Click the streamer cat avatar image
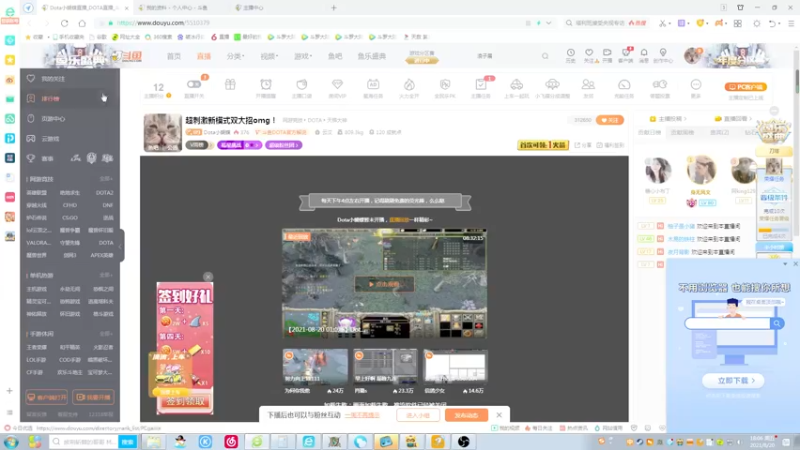This screenshot has width=800, height=450. coord(162,133)
